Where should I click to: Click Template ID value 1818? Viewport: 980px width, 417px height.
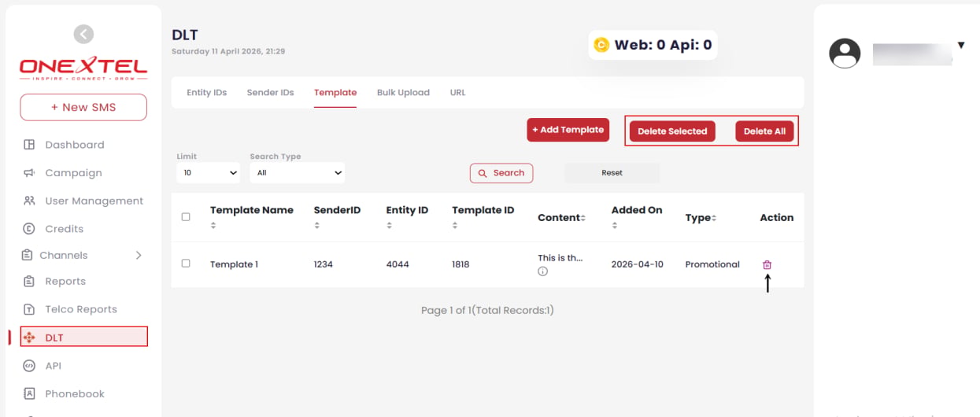(x=460, y=264)
